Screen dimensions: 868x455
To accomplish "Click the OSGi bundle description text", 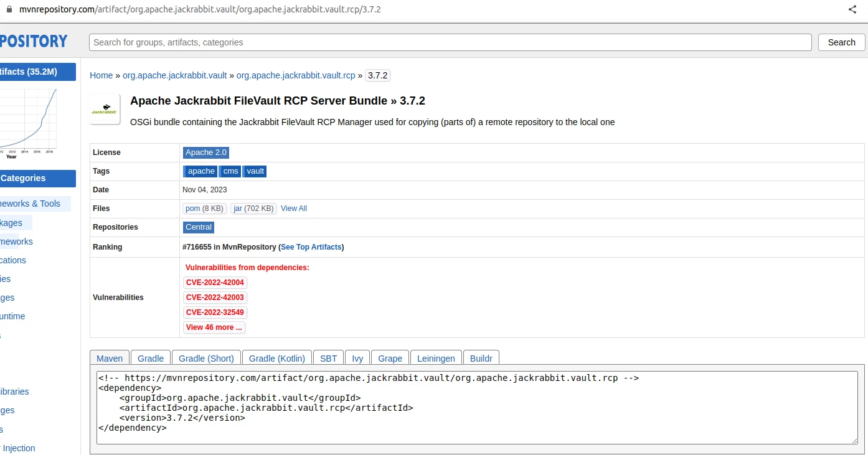I will point(372,122).
